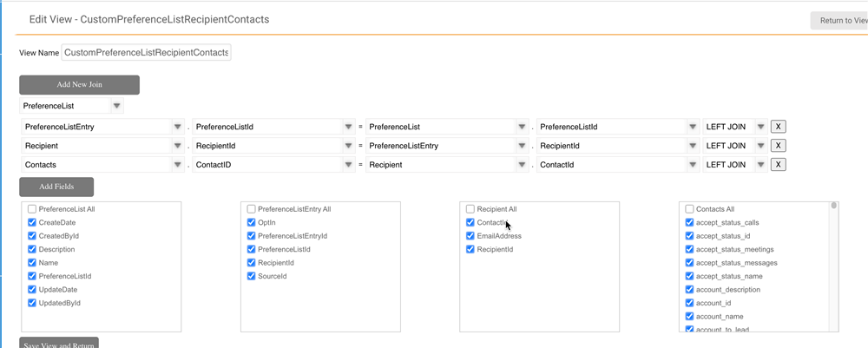Click Save View and Return button
This screenshot has width=868, height=348.
[x=59, y=343]
